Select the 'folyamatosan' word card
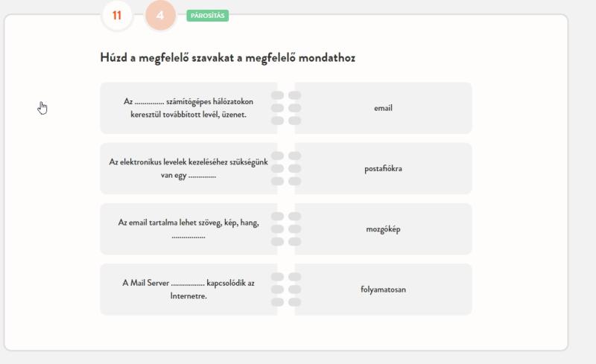This screenshot has height=364, width=596. [x=383, y=290]
